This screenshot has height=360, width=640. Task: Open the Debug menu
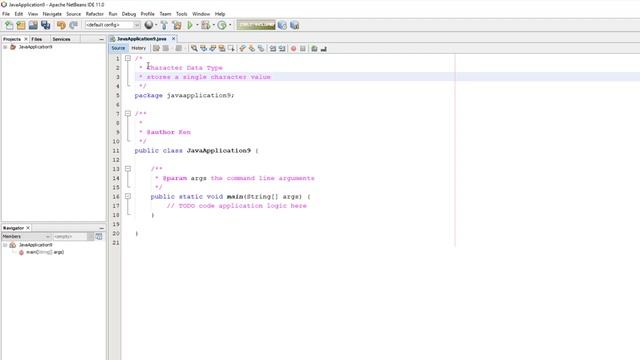pyautogui.click(x=129, y=14)
